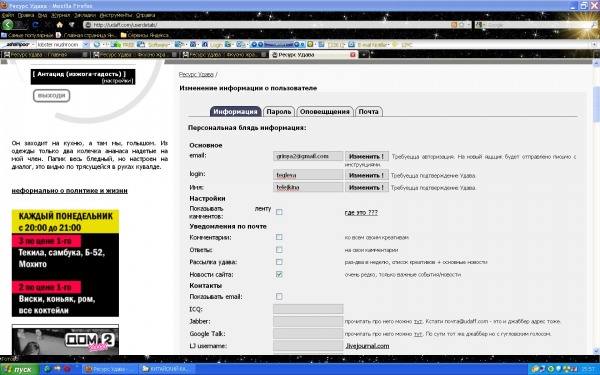Click the Facebook Login toolbar icon
This screenshot has width=600, height=375.
coord(212,45)
